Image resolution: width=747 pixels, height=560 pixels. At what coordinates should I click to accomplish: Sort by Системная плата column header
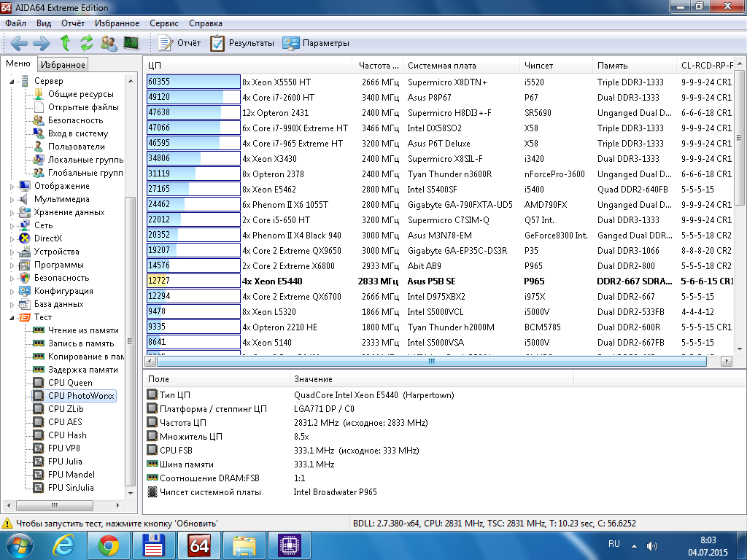point(461,66)
